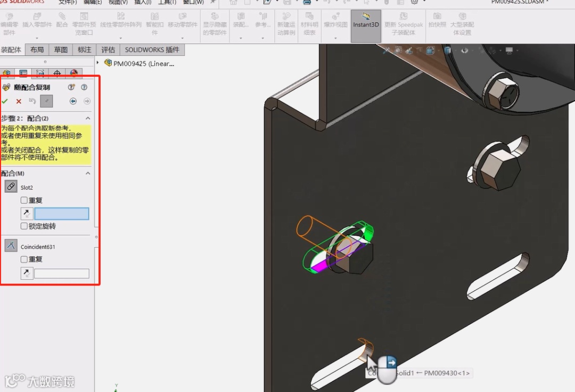575x392 pixels.
Task: Open the 爆炸视图 dropdown arrow
Action: click(335, 38)
